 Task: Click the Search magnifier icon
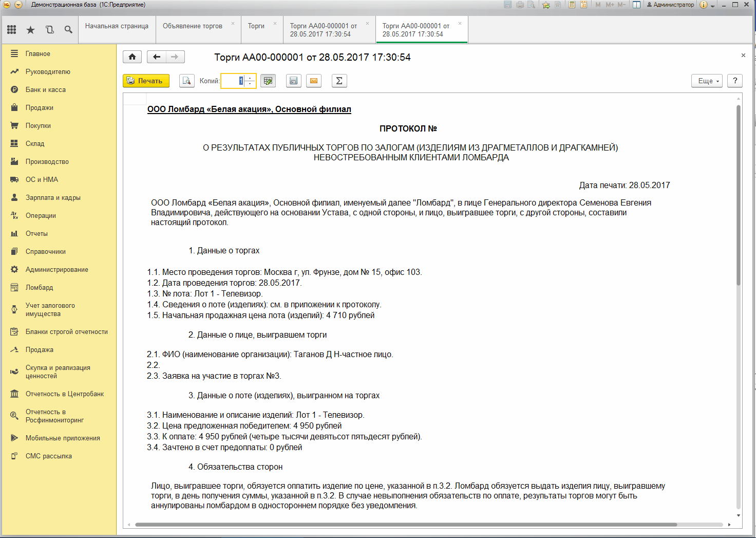[x=68, y=30]
